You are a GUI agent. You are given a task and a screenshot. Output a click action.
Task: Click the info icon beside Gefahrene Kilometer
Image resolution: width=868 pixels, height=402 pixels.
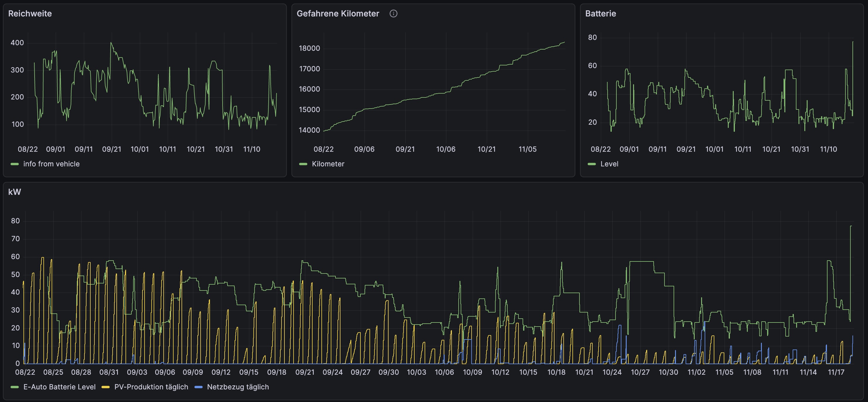click(393, 13)
